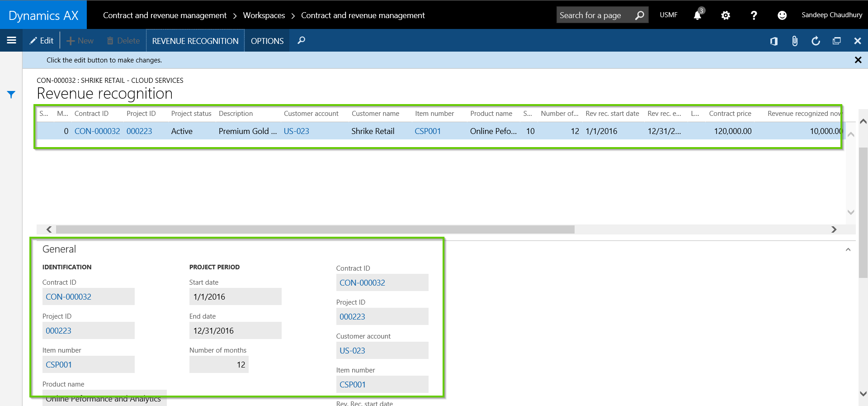Open customer US-023 in grid row
Viewport: 868px width, 406px height.
click(297, 131)
